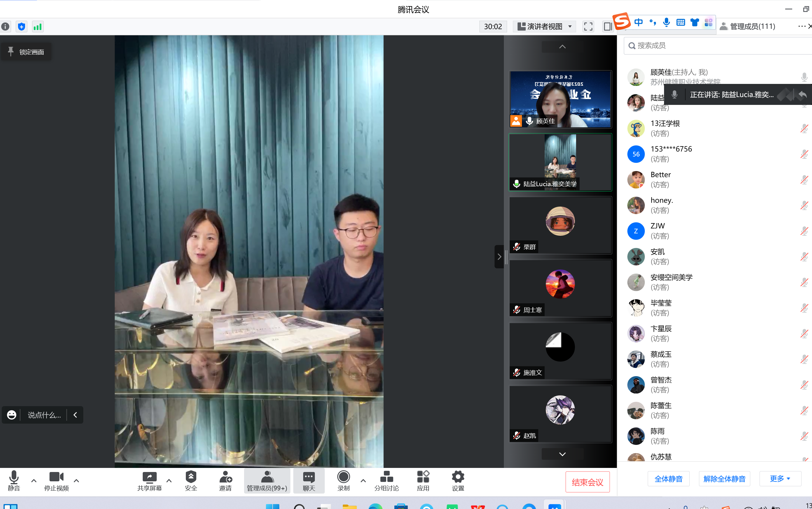Open the settings (设置) gear
812x509 pixels.
(458, 480)
